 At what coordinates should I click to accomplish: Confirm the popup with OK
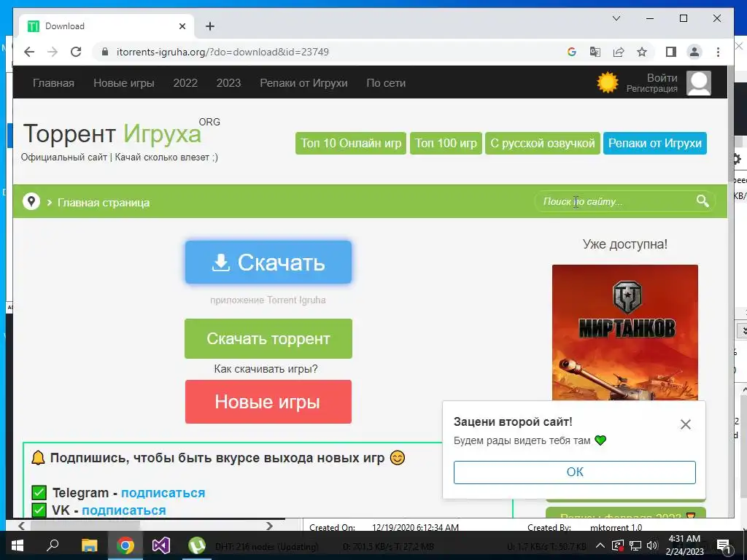575,472
